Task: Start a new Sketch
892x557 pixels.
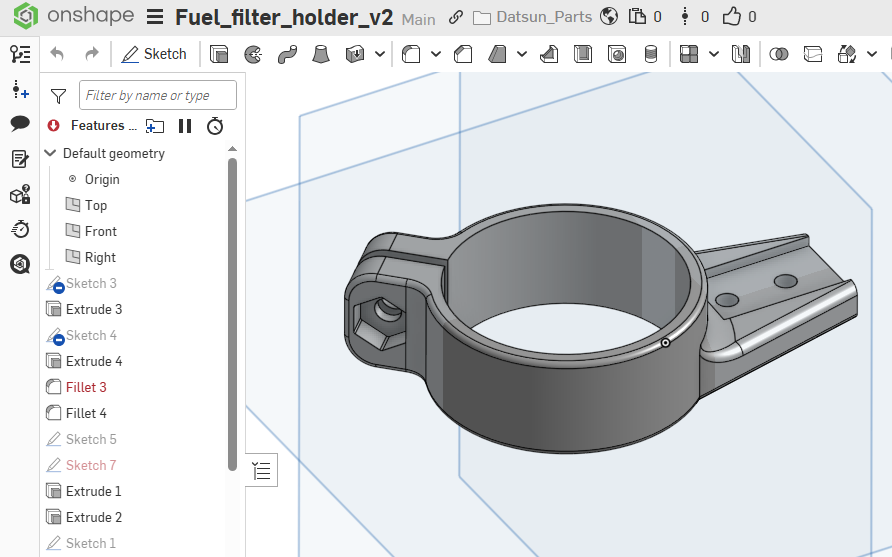Action: 154,54
